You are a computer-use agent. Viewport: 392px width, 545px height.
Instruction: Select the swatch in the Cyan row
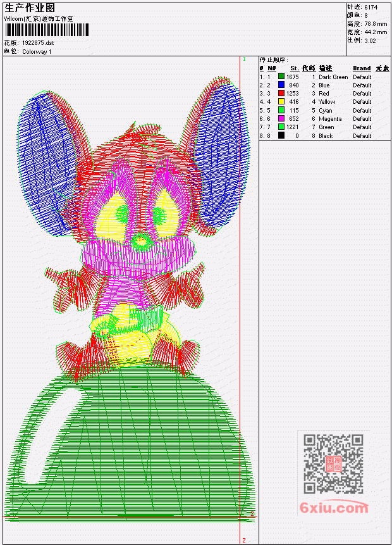[281, 110]
